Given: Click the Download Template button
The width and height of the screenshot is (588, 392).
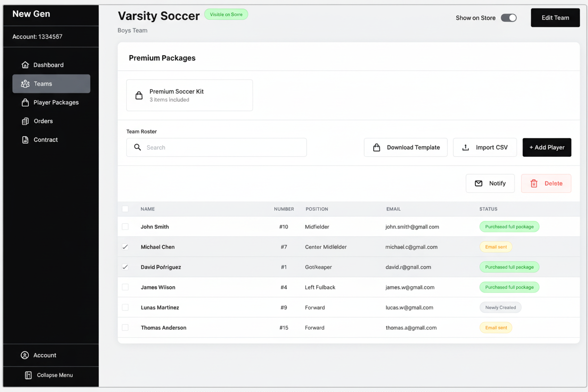Looking at the screenshot, I should pos(406,147).
